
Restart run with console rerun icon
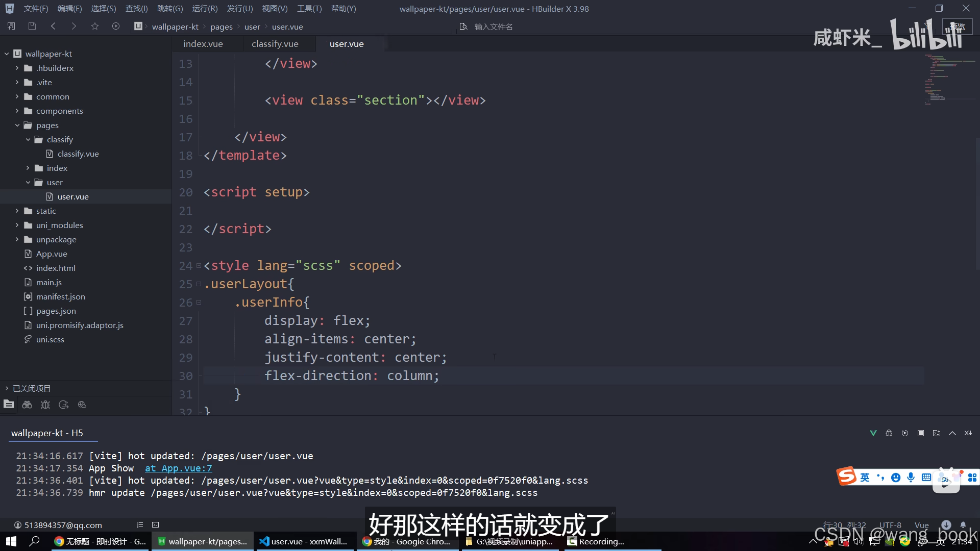coord(905,433)
